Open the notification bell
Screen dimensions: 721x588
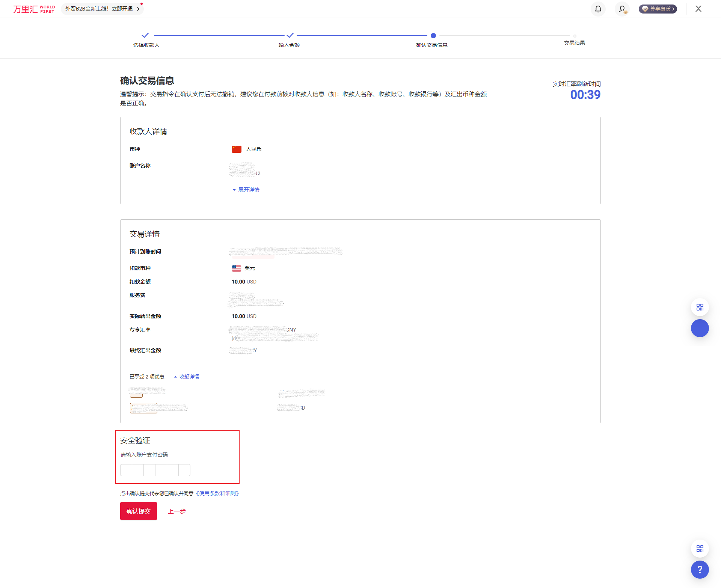pos(598,9)
